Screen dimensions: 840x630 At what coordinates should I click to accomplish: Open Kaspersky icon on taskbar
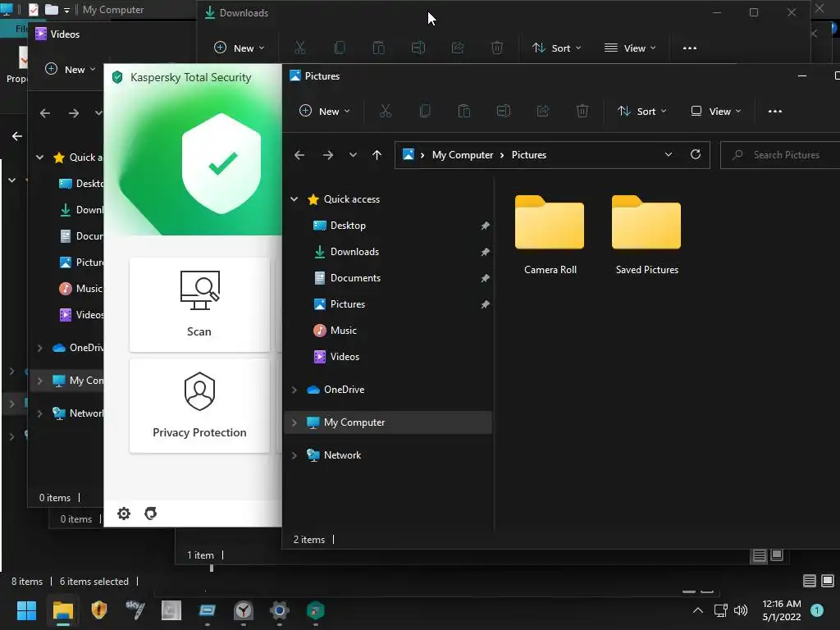pyautogui.click(x=316, y=610)
